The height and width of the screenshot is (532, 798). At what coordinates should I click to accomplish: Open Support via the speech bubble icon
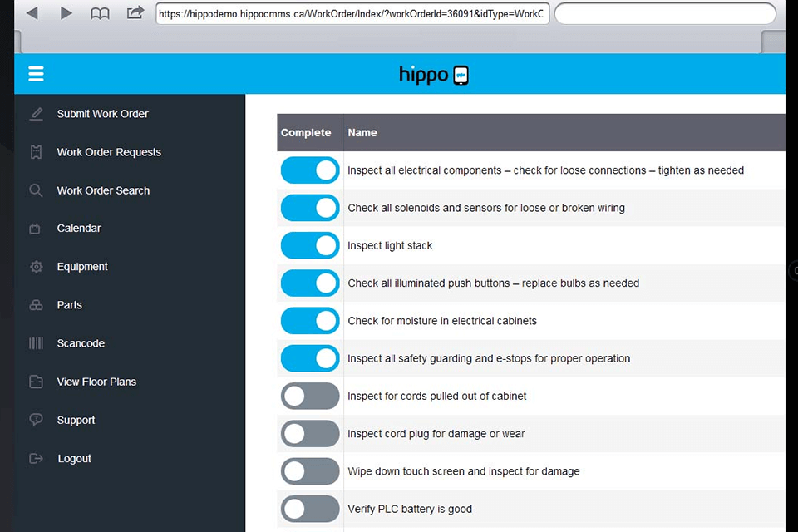click(x=36, y=420)
